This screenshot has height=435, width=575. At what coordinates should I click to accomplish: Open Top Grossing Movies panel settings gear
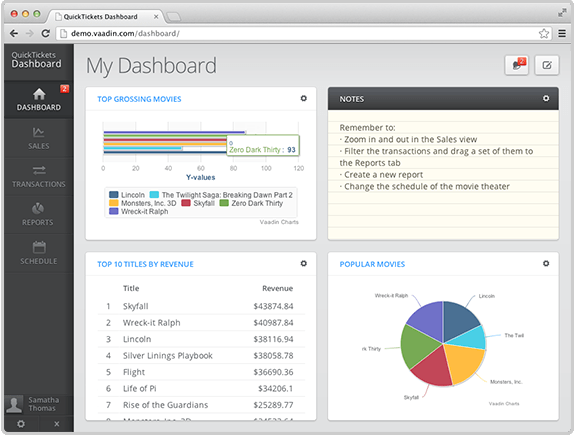(x=304, y=98)
